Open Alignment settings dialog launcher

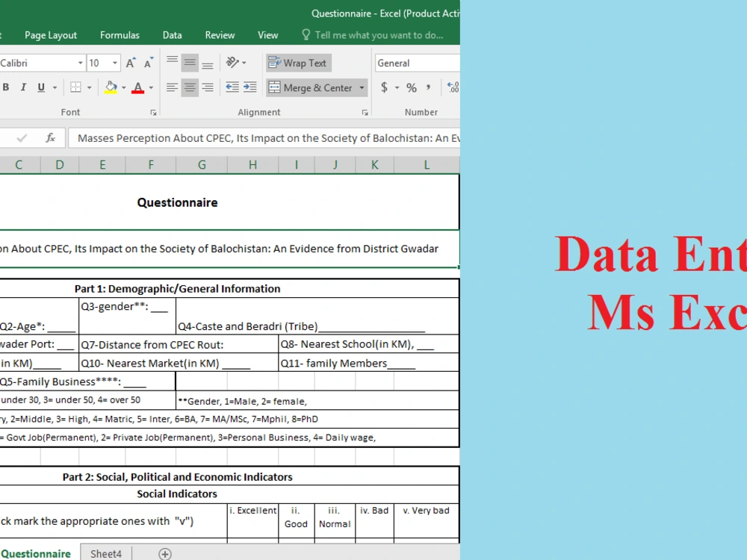[x=365, y=113]
